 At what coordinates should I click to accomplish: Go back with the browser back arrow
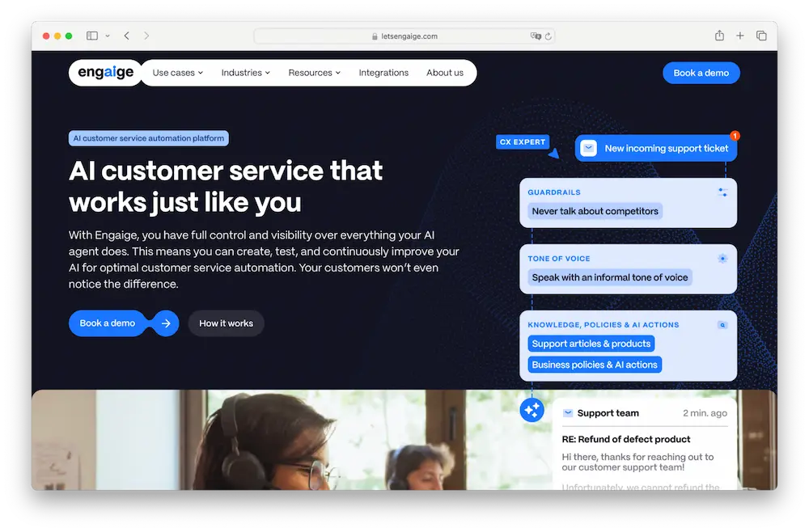point(126,36)
